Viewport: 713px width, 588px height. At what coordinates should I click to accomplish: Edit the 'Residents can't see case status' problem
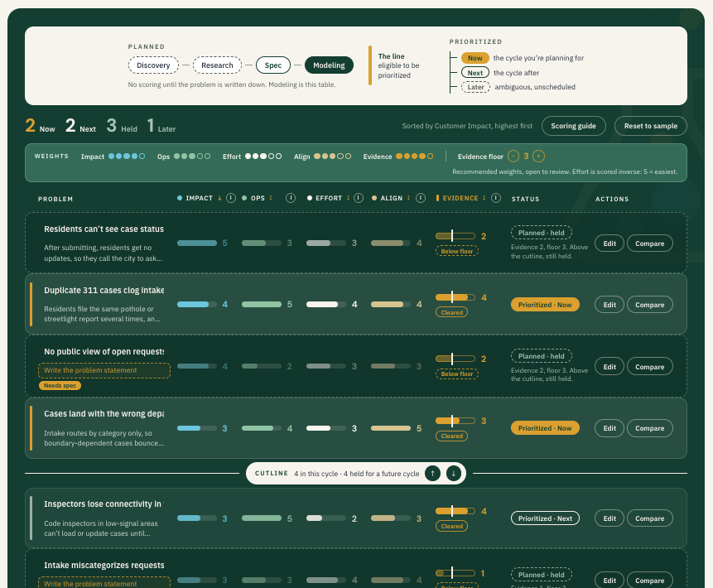pos(609,243)
